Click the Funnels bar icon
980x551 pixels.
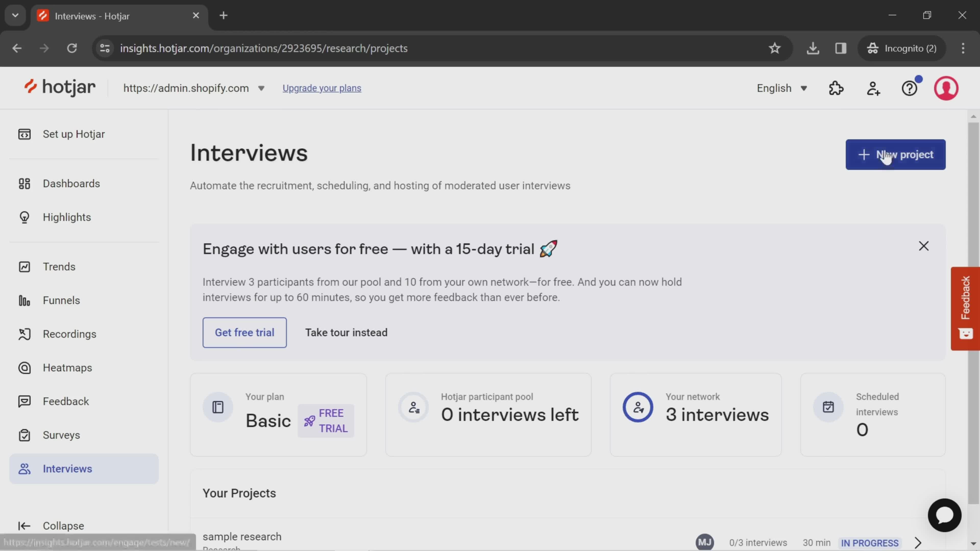[24, 300]
